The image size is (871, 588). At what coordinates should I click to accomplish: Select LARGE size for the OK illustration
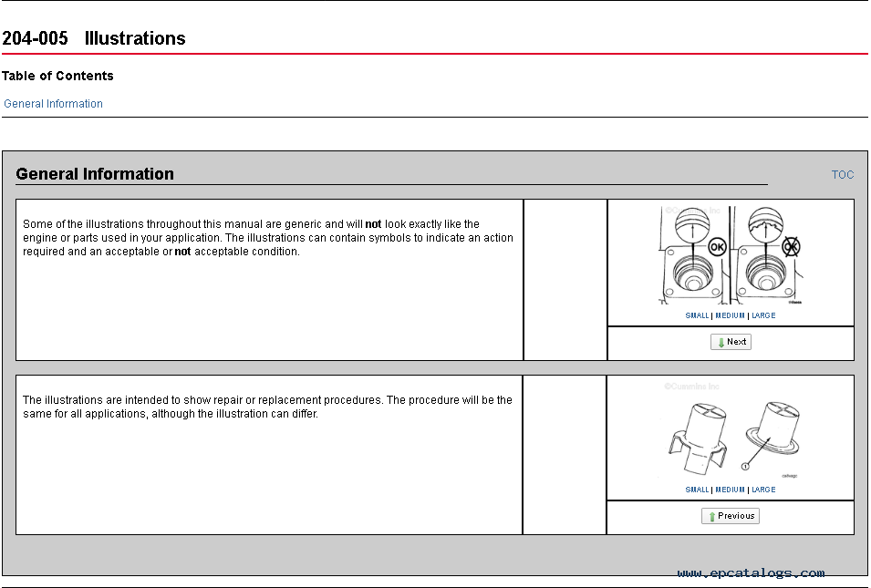(763, 315)
